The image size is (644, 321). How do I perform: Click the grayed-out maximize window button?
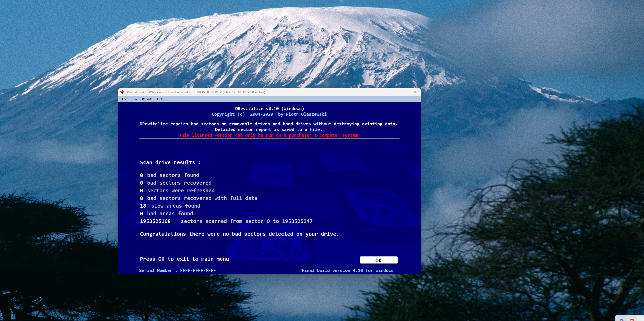403,92
